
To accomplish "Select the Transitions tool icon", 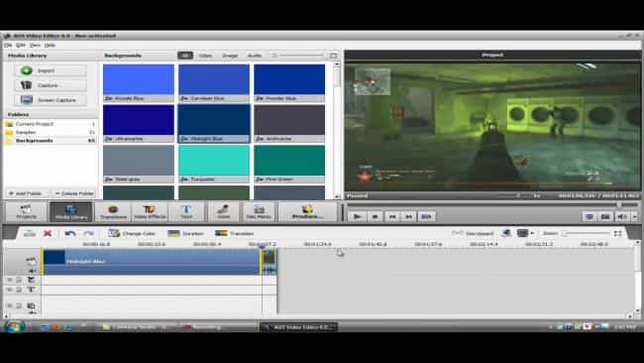I will 113,212.
